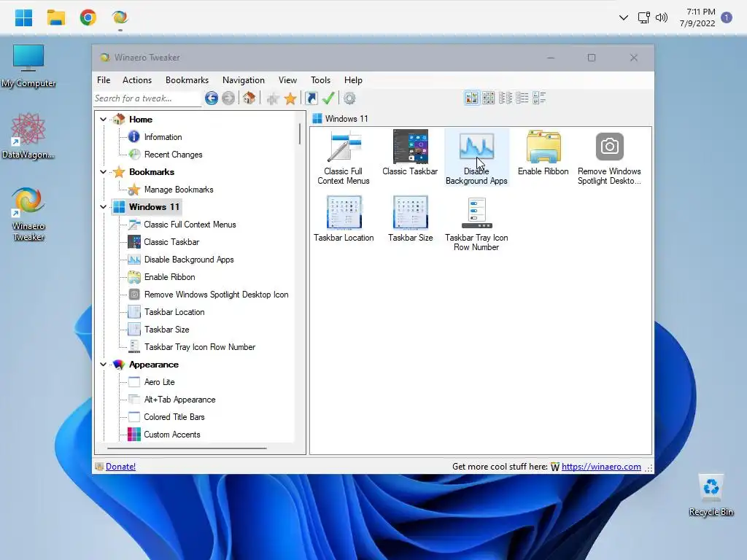The image size is (747, 560).
Task: Select Recent Changes in the tree
Action: click(173, 155)
